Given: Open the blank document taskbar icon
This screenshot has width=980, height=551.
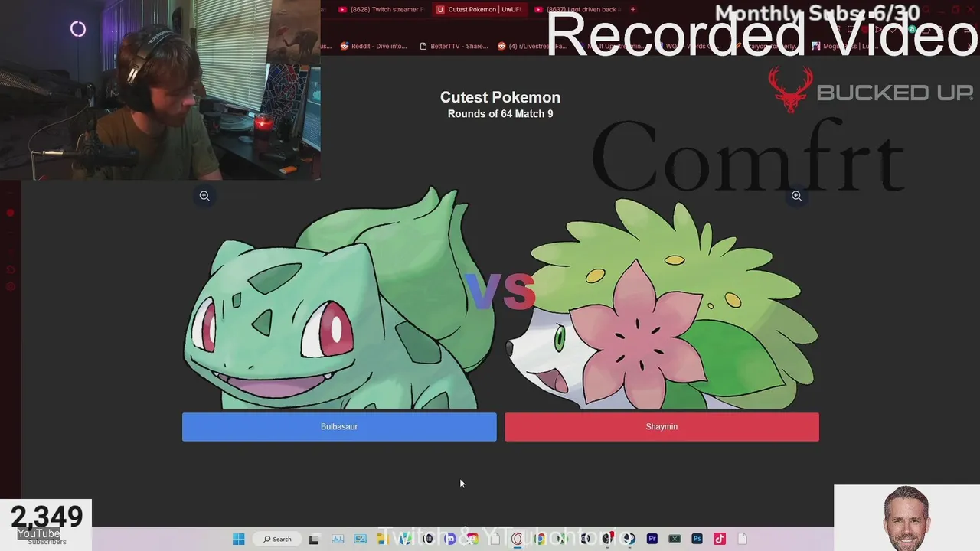Looking at the screenshot, I should (742, 539).
